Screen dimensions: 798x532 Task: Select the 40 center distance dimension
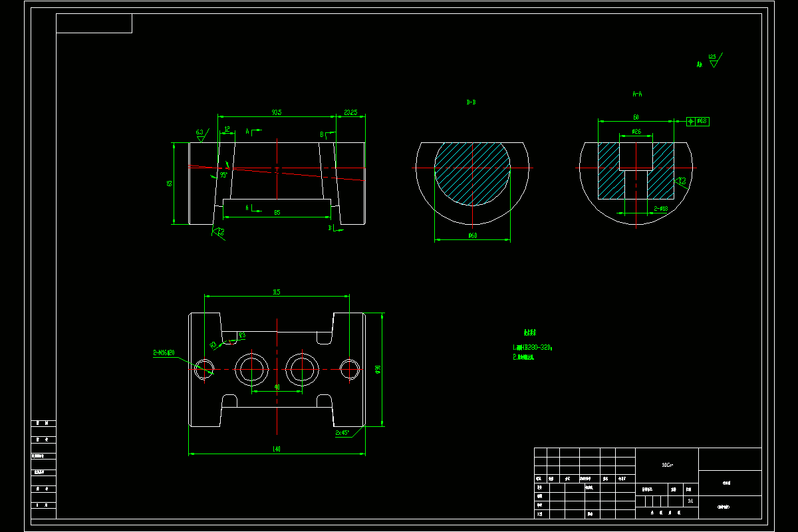(x=277, y=387)
